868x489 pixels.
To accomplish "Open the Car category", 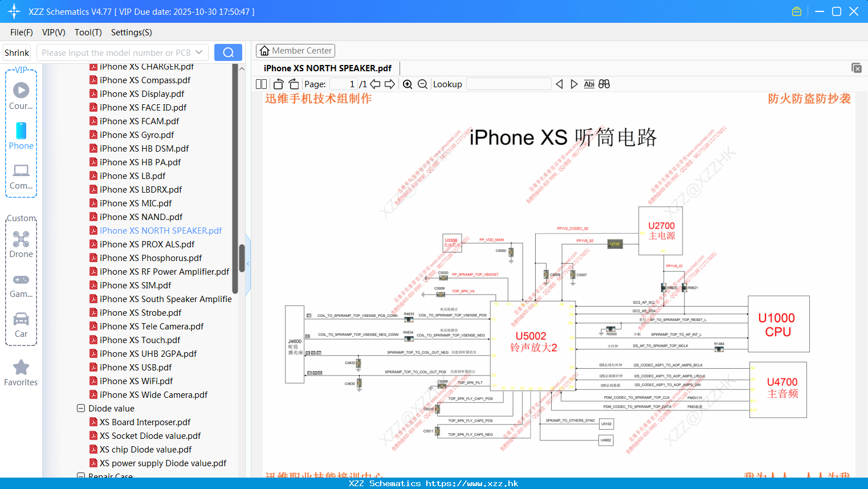I will 21,325.
